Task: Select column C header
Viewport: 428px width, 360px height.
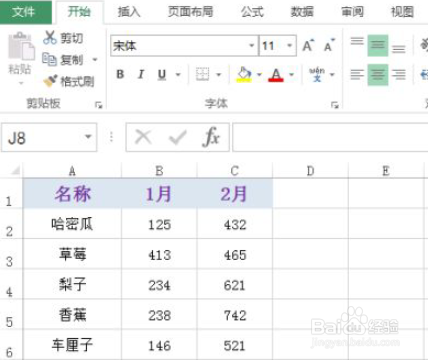Action: (x=235, y=171)
